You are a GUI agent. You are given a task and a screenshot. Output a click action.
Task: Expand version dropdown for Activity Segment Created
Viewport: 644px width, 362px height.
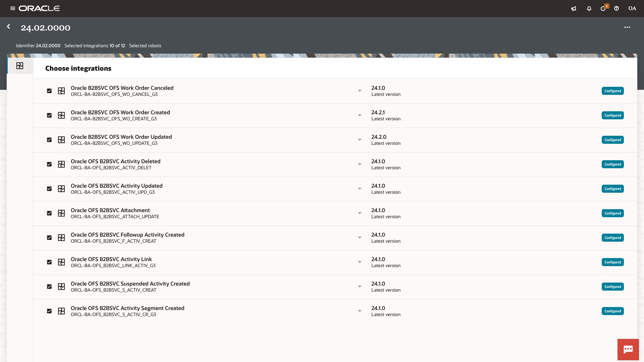[360, 311]
